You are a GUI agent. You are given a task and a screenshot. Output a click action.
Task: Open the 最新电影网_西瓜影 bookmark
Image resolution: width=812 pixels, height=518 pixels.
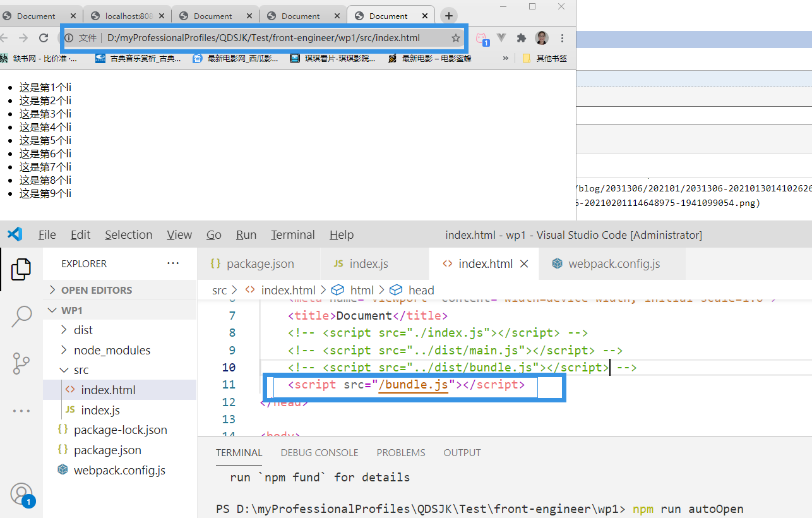[236, 58]
